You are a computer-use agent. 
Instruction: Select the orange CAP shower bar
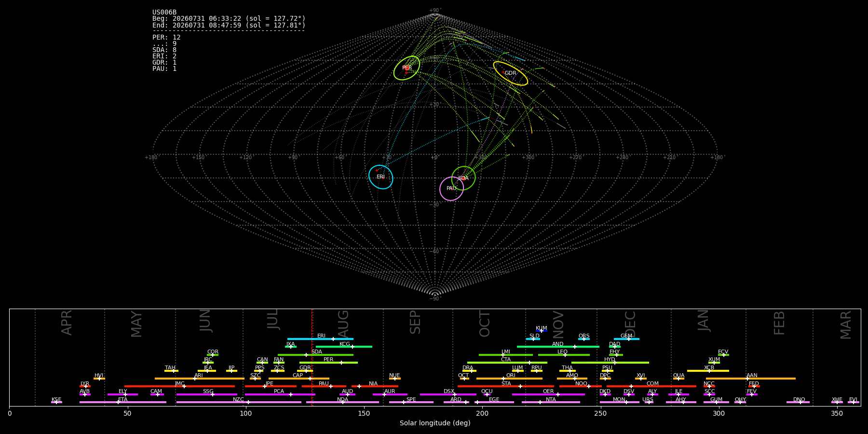coord(299,379)
